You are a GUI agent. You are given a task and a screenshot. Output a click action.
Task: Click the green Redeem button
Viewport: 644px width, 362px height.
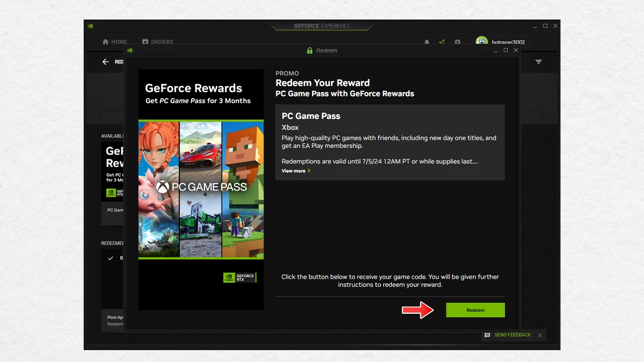coord(475,310)
